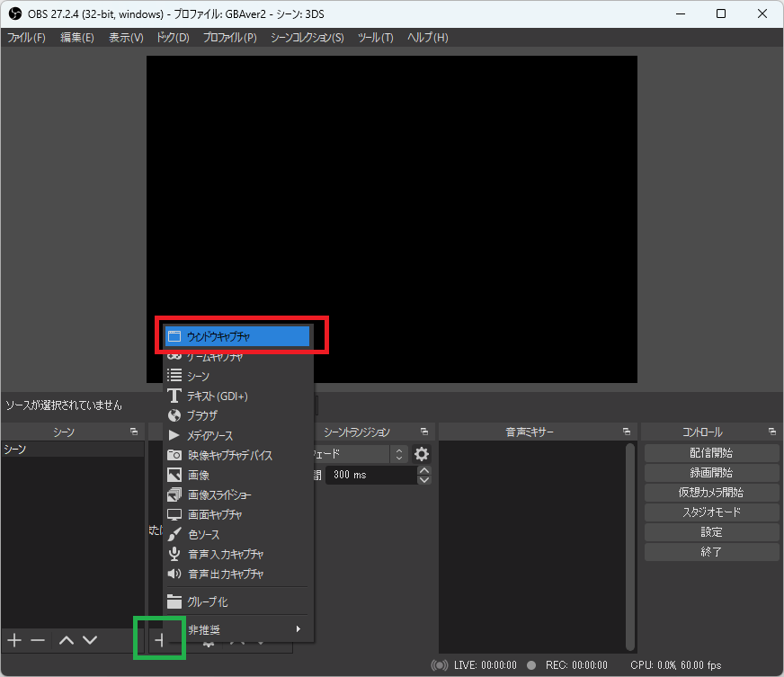This screenshot has height=677, width=784.
Task: Choose 画面キャプチャ source
Action: (237, 514)
